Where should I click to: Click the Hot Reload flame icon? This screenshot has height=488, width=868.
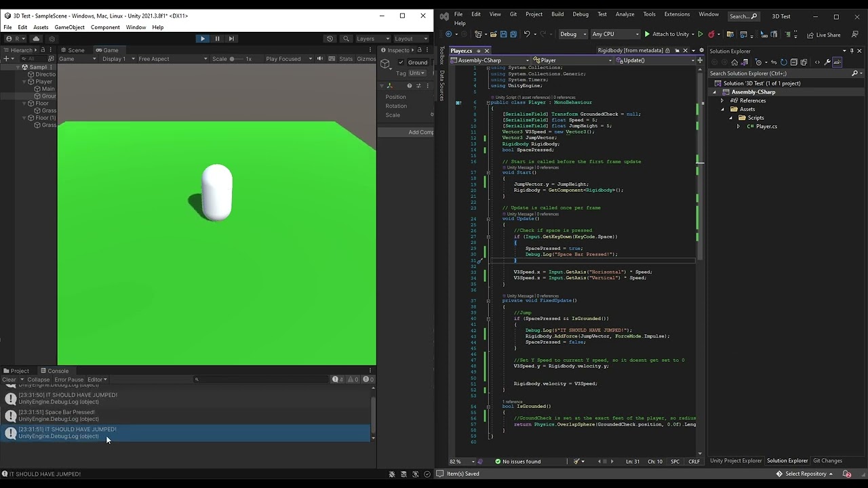click(x=711, y=35)
